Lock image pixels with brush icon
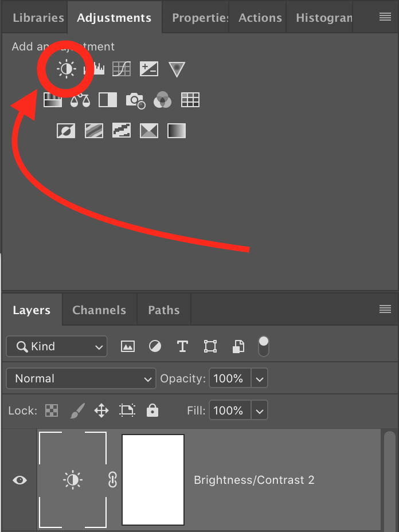The image size is (399, 532). point(77,410)
